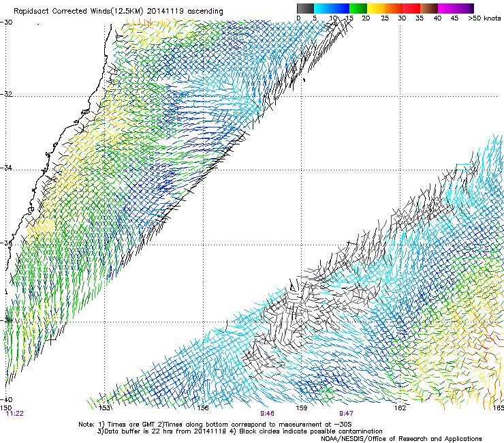
Task: Click the '153' longitude axis label
Action: (x=104, y=408)
